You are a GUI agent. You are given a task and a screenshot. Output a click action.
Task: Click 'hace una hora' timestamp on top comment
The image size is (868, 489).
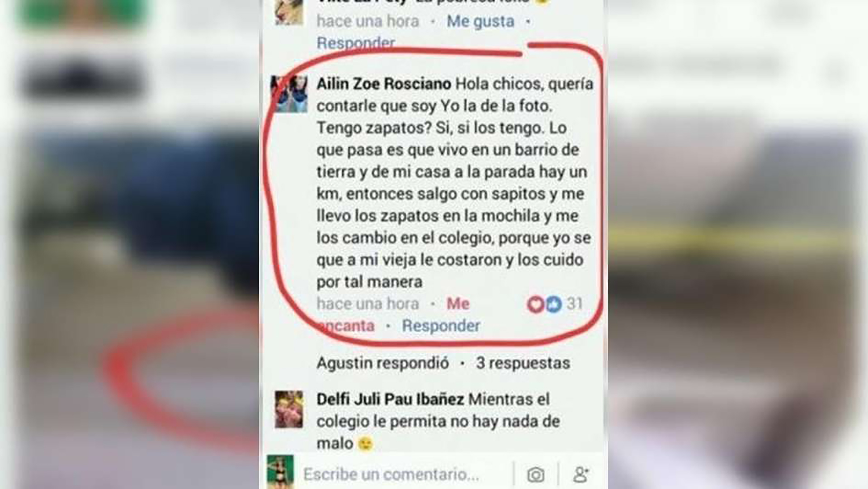pyautogui.click(x=368, y=21)
